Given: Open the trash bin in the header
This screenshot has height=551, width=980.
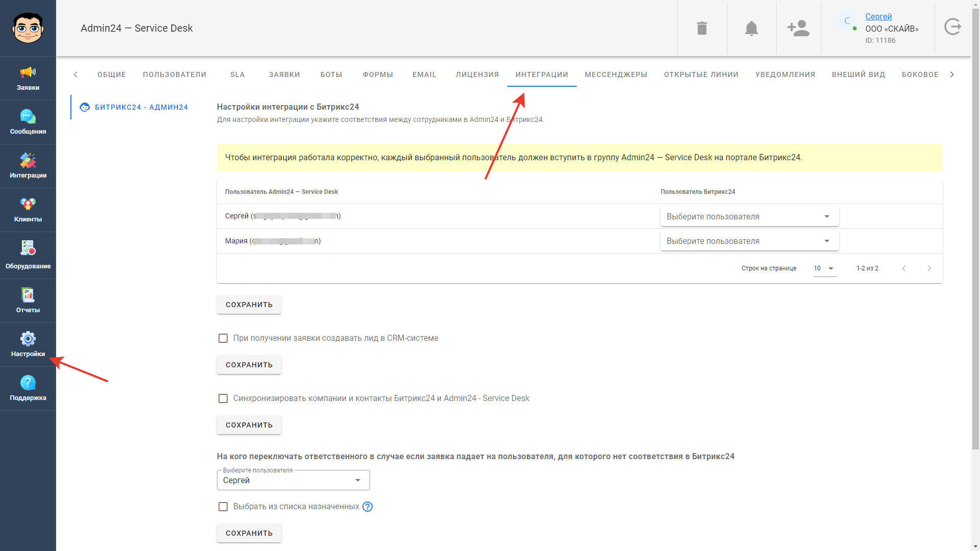Looking at the screenshot, I should (x=702, y=28).
